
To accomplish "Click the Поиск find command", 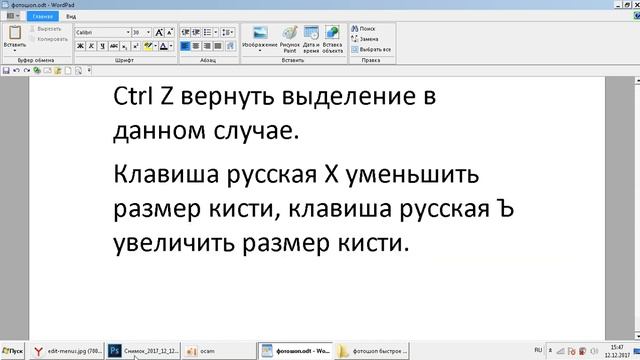I will pos(363,29).
